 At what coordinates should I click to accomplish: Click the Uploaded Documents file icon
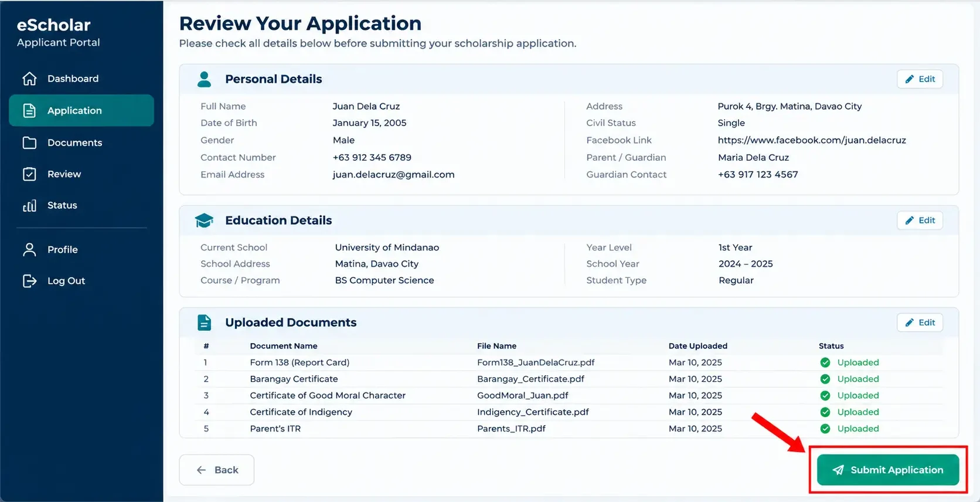[204, 323]
